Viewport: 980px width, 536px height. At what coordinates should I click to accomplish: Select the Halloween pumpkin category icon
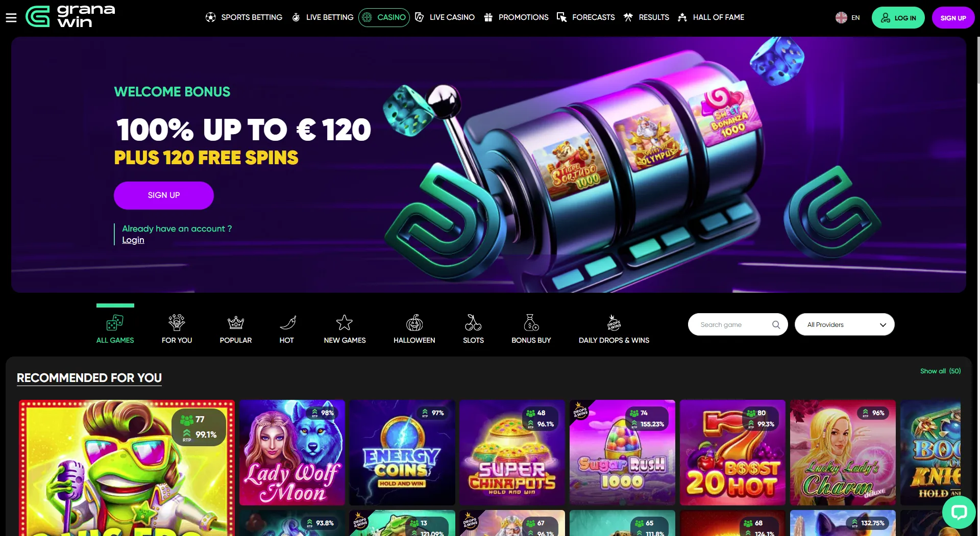click(x=414, y=323)
